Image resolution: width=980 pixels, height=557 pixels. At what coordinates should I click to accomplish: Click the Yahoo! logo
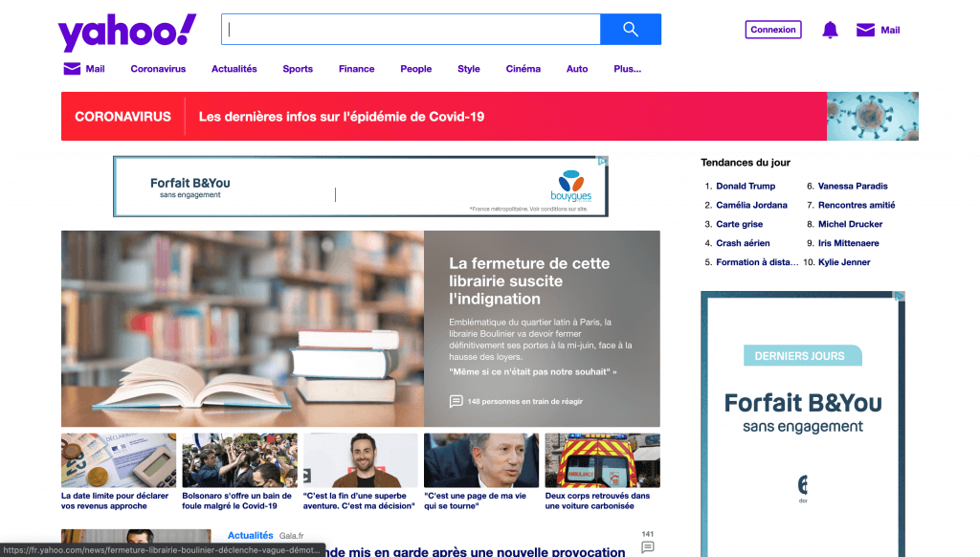point(125,30)
